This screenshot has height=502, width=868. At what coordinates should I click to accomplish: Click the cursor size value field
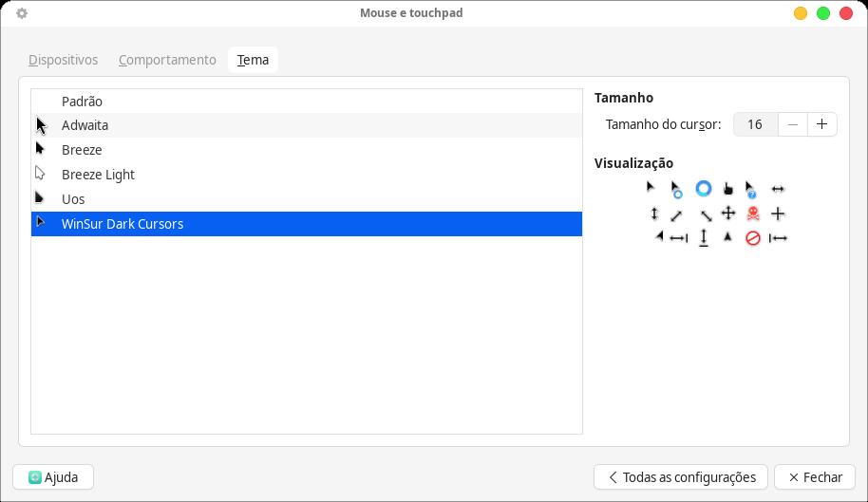coord(755,124)
